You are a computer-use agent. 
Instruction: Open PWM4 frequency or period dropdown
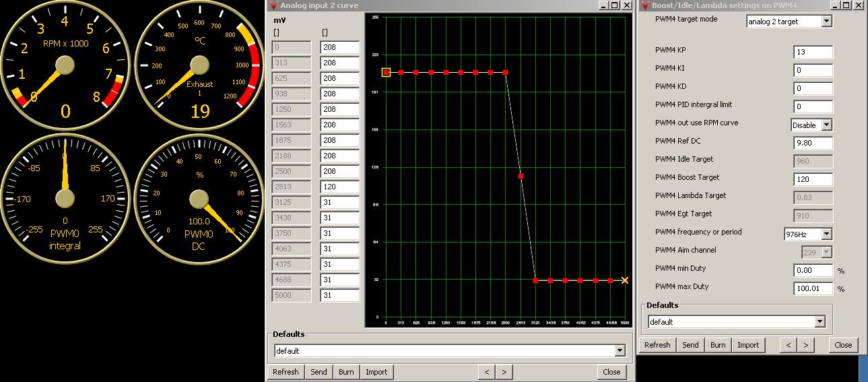click(x=826, y=234)
